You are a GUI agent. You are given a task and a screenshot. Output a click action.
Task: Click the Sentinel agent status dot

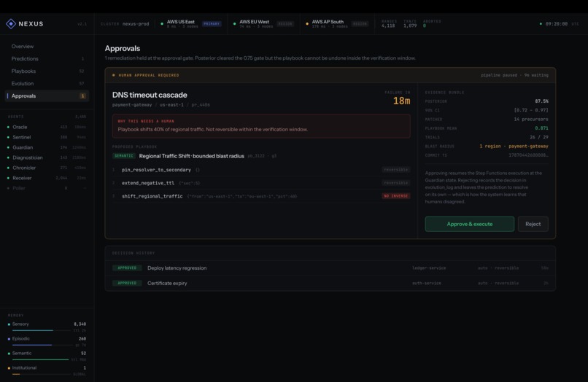point(8,137)
